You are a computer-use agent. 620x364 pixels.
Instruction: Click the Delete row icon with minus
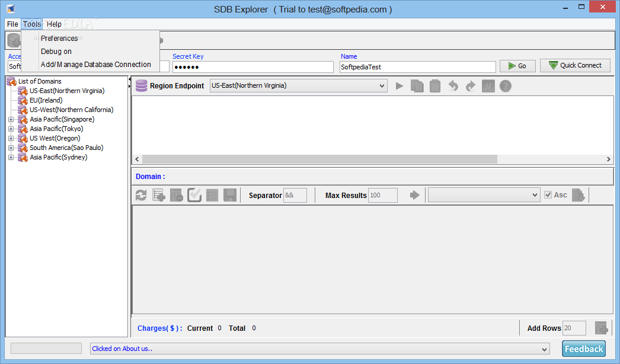pos(177,195)
